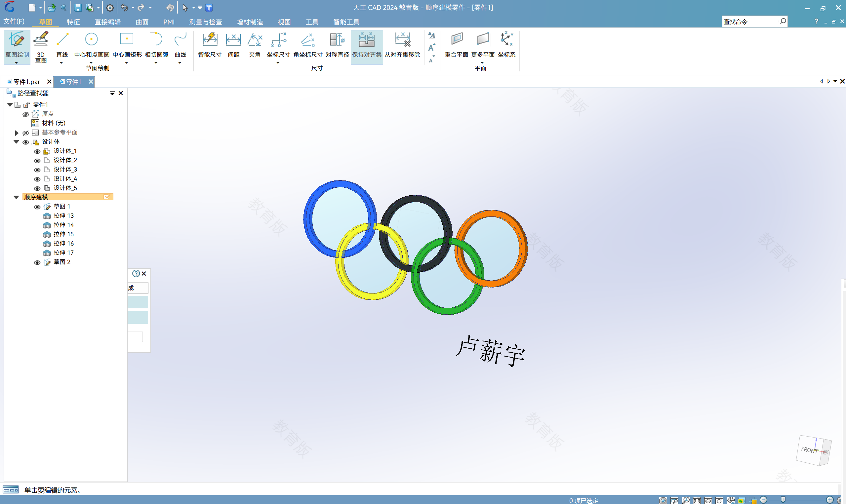Hide 草图 2 with its eye icon
Viewport: 846px width, 504px height.
click(37, 262)
